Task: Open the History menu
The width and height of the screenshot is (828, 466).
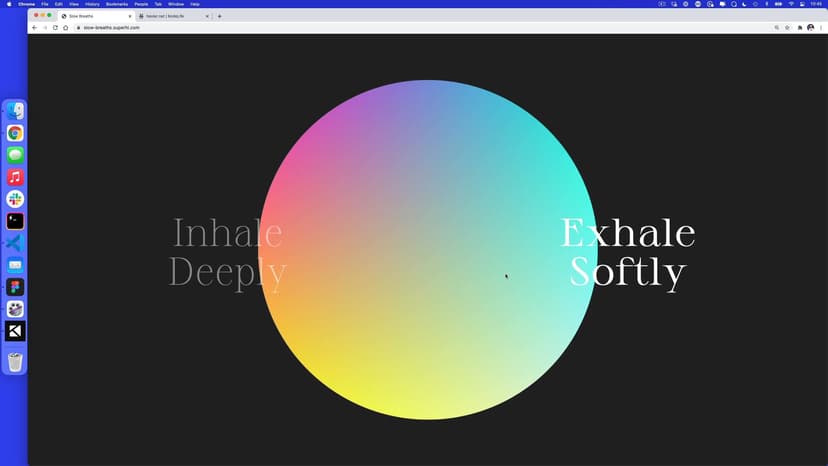Action: coord(92,4)
